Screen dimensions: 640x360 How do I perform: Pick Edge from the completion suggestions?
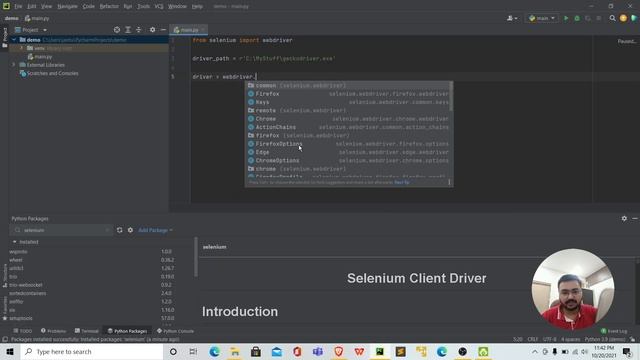click(x=349, y=152)
